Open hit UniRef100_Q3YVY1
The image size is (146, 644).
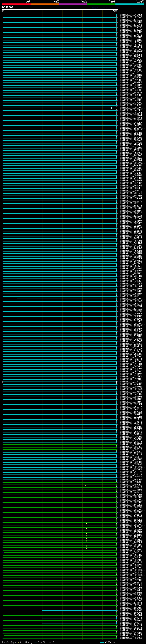(131, 35)
